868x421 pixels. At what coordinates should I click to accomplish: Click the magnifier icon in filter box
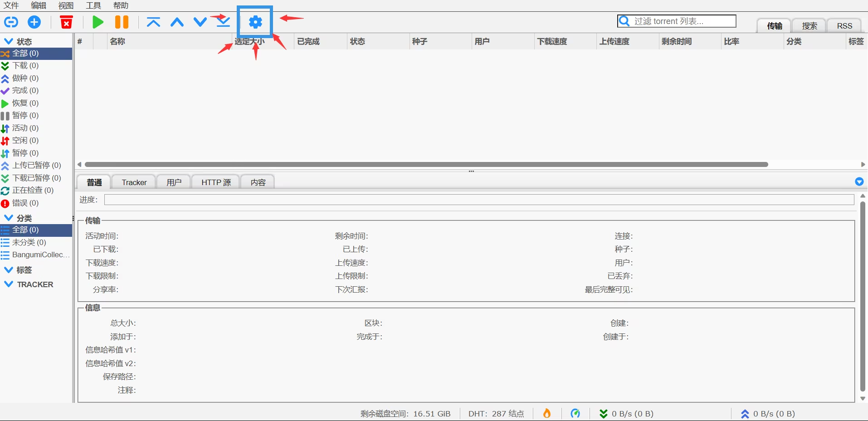[624, 21]
